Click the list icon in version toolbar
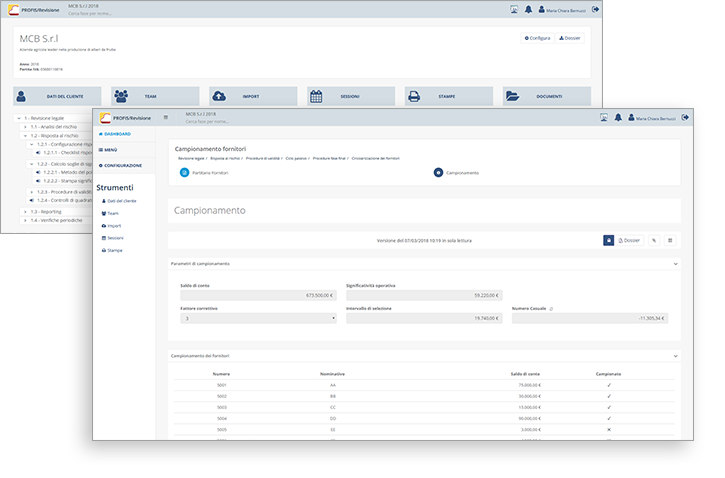The width and height of the screenshot is (725, 478). [x=670, y=240]
